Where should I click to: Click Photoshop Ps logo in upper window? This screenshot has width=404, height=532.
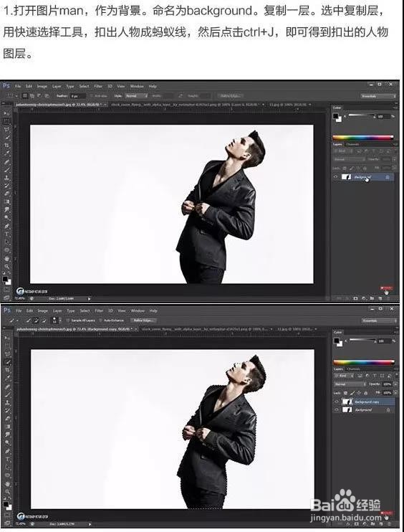[6, 86]
